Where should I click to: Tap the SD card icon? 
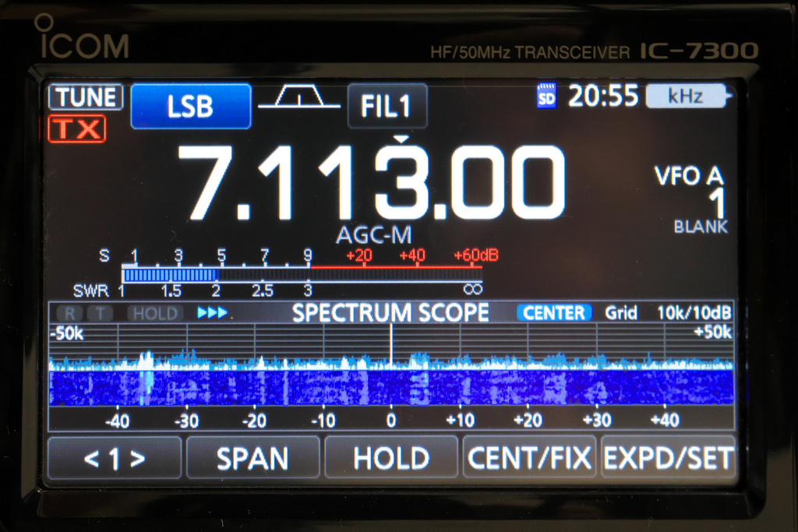(546, 96)
